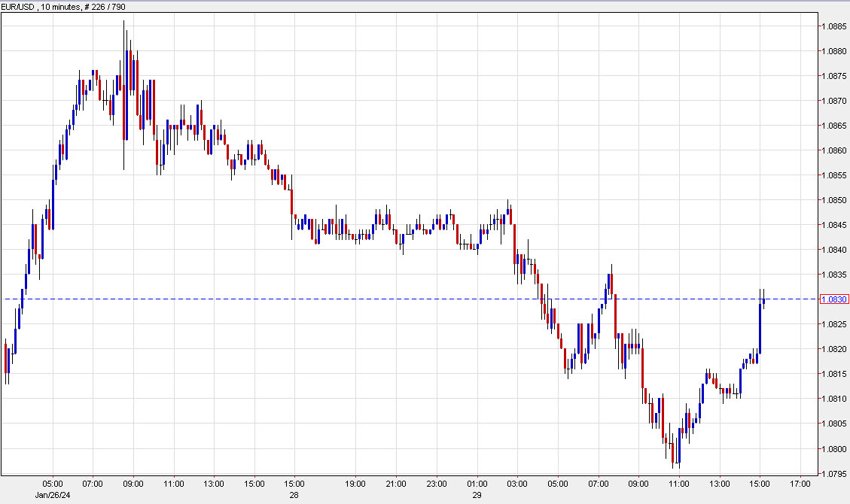Click the 1.0795 price level label
Screen dimensions: 850x504
(x=833, y=474)
